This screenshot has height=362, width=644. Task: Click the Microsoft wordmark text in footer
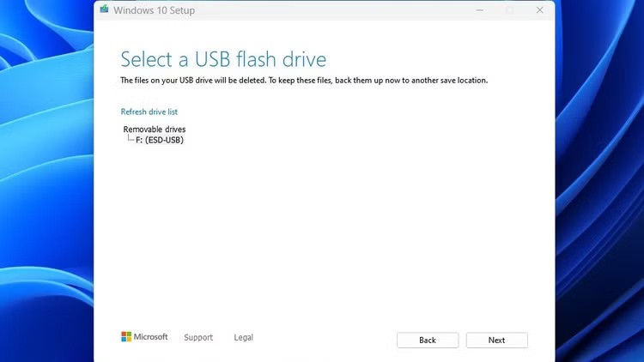(151, 337)
